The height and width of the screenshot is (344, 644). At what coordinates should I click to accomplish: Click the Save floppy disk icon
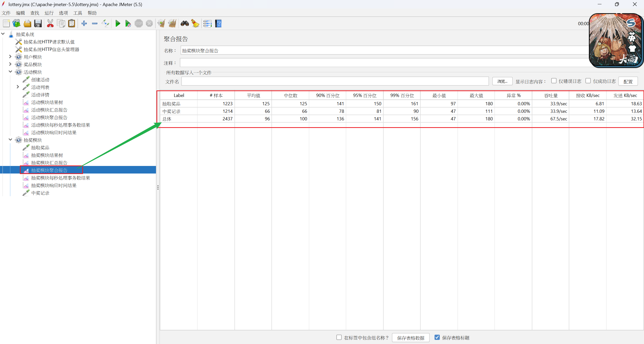pyautogui.click(x=38, y=24)
